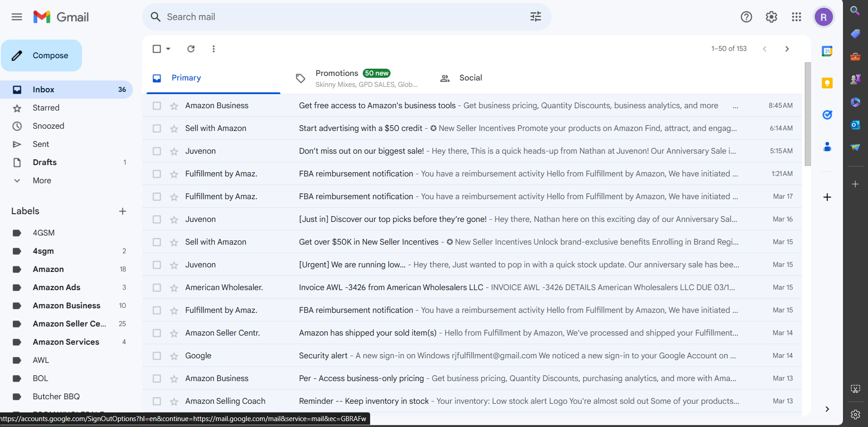
Task: Open the Amazon Business label
Action: point(66,306)
